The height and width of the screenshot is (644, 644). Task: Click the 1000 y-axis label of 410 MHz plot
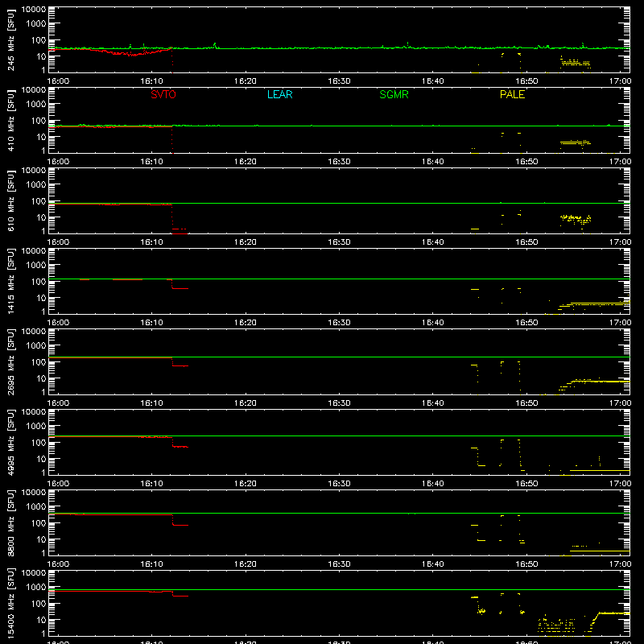pos(36,105)
